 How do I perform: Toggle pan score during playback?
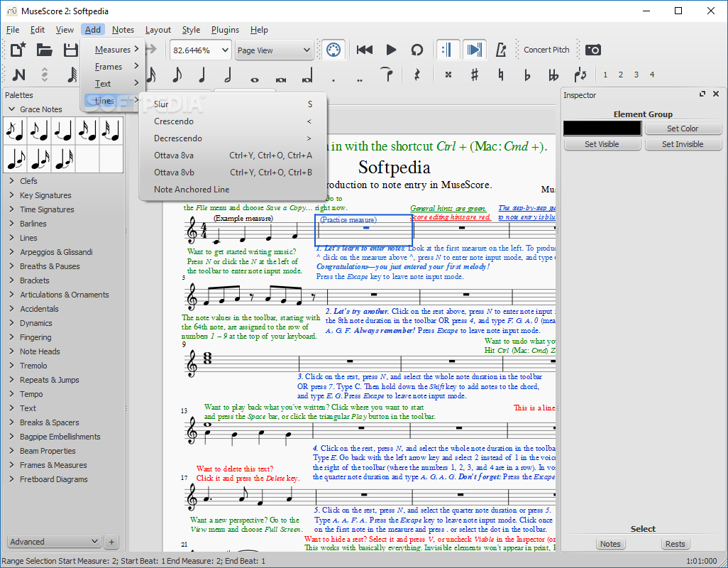pos(474,50)
